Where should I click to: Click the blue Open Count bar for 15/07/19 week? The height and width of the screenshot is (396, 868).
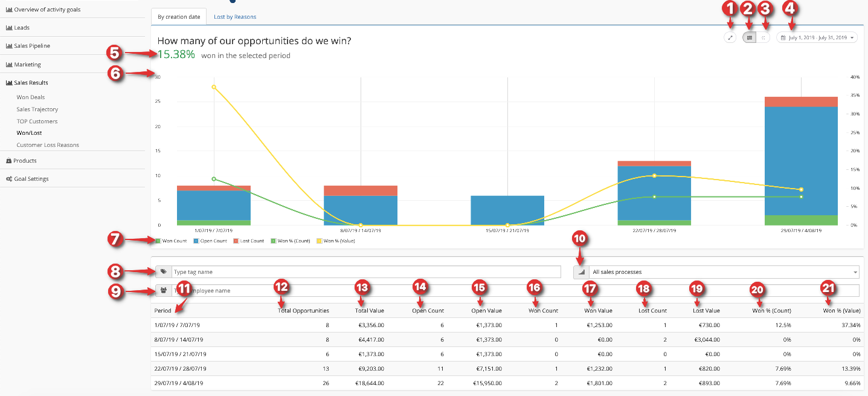click(x=507, y=210)
